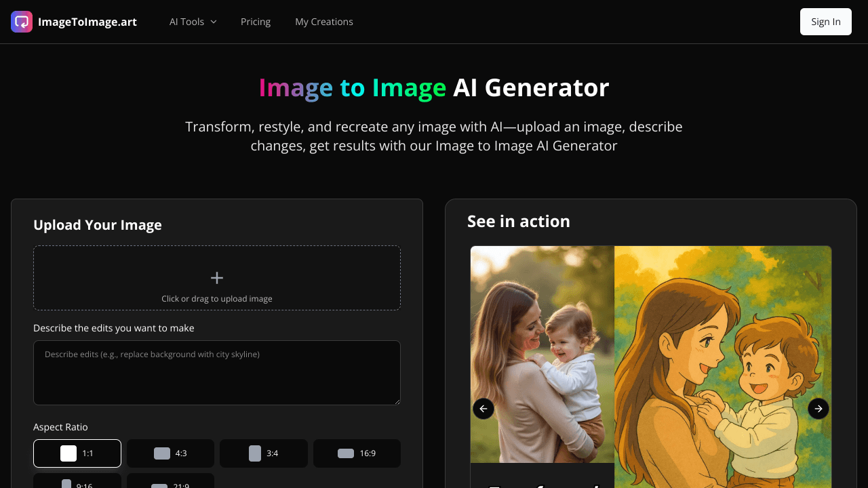Image resolution: width=868 pixels, height=488 pixels.
Task: Select the 1:1 square aspect ratio
Action: click(77, 453)
